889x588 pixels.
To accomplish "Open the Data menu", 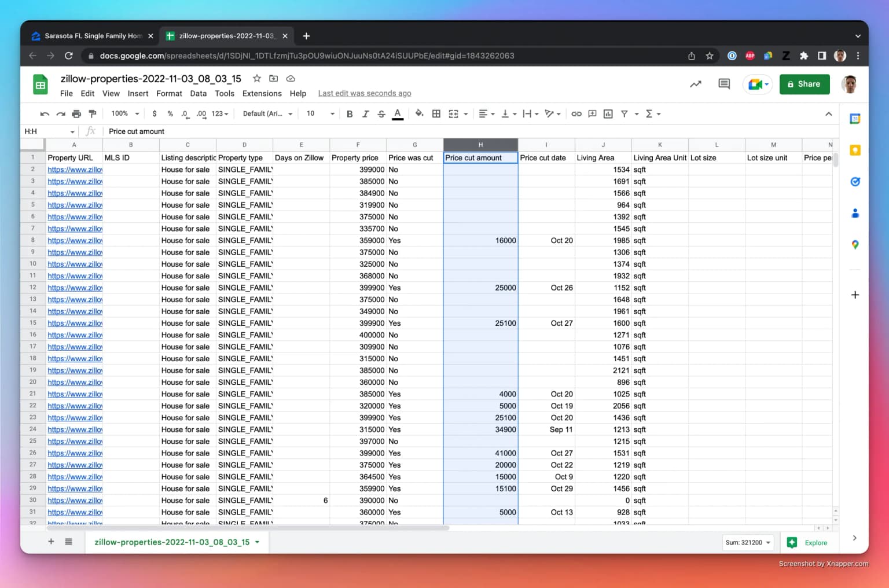I will tap(198, 94).
